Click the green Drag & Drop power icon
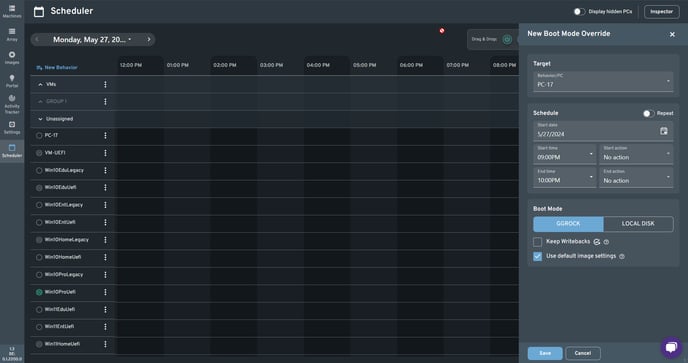Viewport: 688px width, 363px height. click(507, 40)
